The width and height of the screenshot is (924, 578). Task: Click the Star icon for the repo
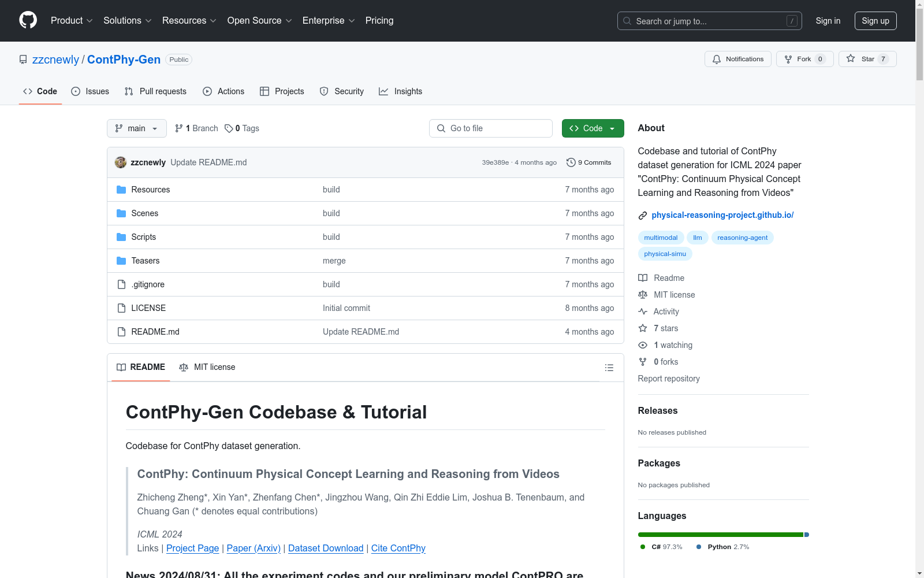(851, 58)
